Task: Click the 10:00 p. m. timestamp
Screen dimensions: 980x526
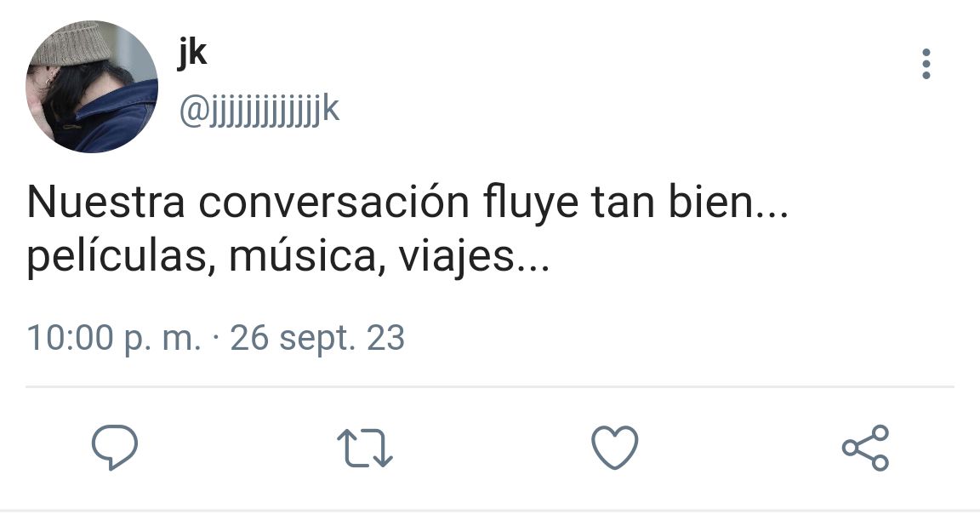Action: pyautogui.click(x=114, y=338)
